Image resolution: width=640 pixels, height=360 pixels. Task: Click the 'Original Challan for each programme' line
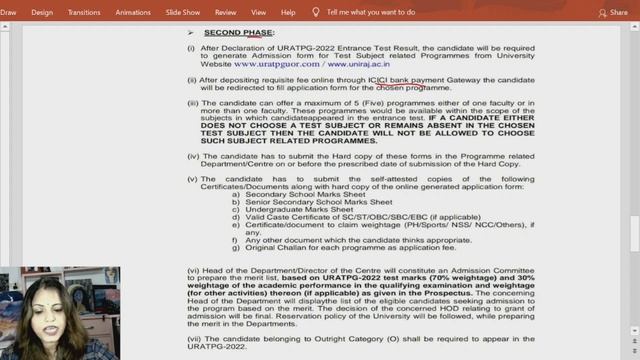[x=351, y=248]
